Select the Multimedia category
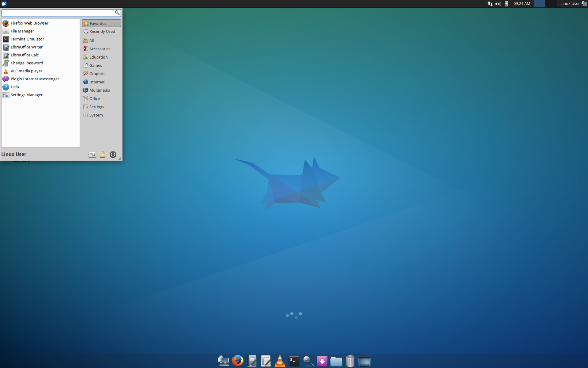Viewport: 588px width, 368px height. click(x=100, y=90)
